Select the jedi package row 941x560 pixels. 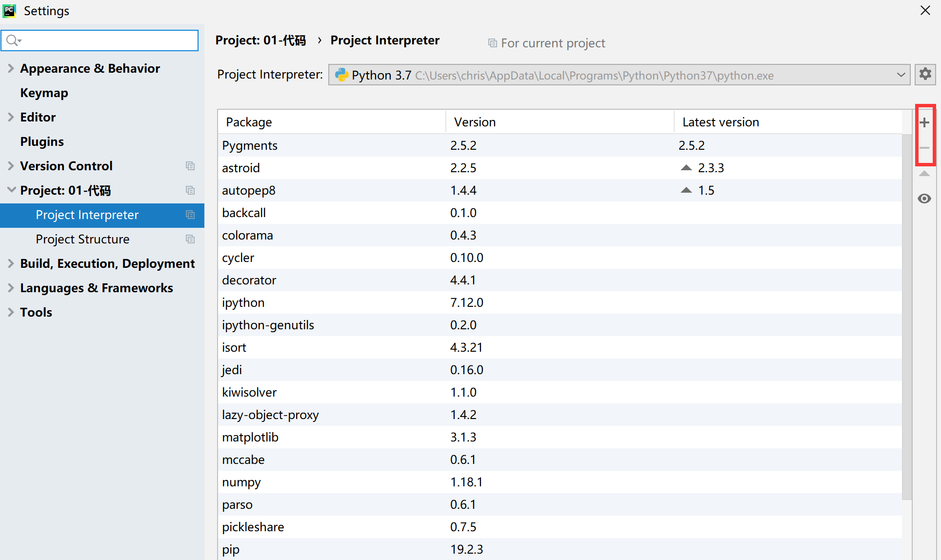pos(560,370)
